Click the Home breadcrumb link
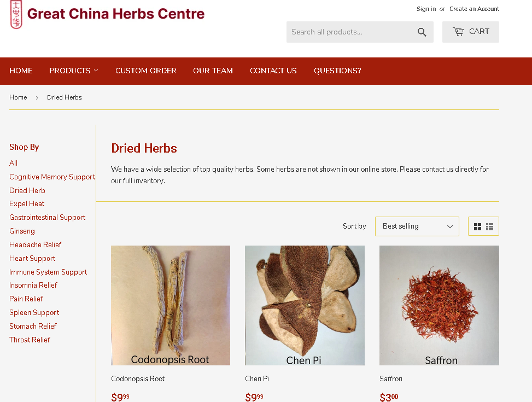This screenshot has width=532, height=402. [x=18, y=97]
